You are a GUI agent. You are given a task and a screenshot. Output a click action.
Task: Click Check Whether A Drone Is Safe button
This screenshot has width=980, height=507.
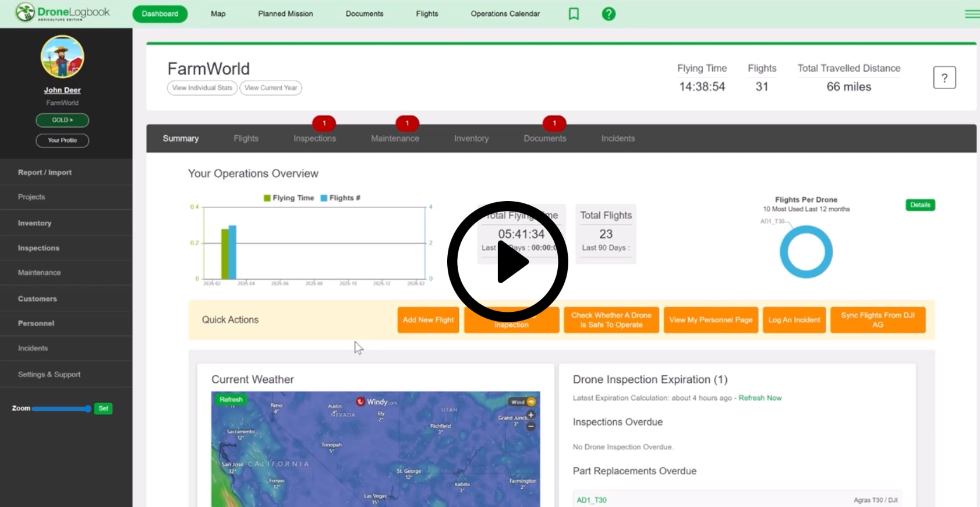click(611, 320)
